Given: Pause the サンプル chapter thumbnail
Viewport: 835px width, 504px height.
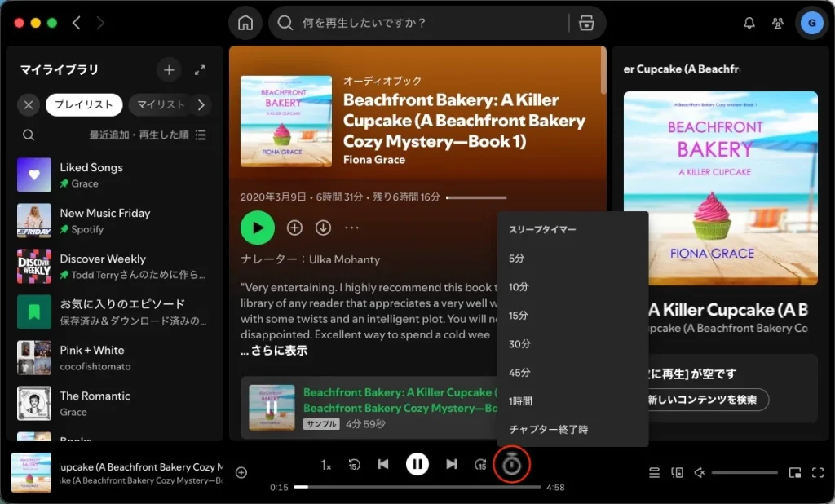Looking at the screenshot, I should tap(272, 408).
